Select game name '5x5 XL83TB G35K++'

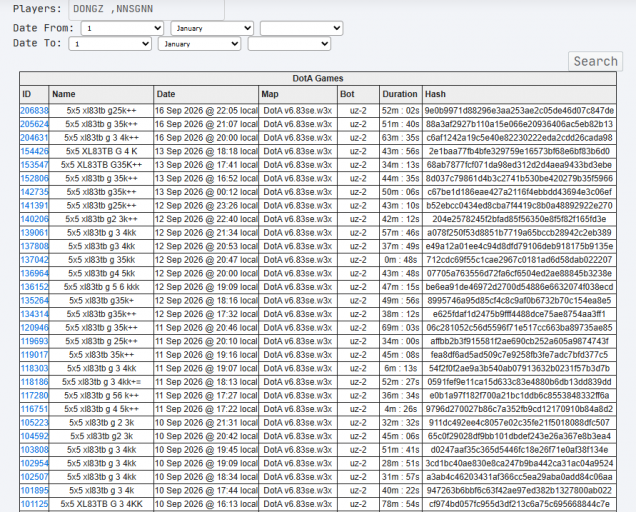(x=101, y=165)
